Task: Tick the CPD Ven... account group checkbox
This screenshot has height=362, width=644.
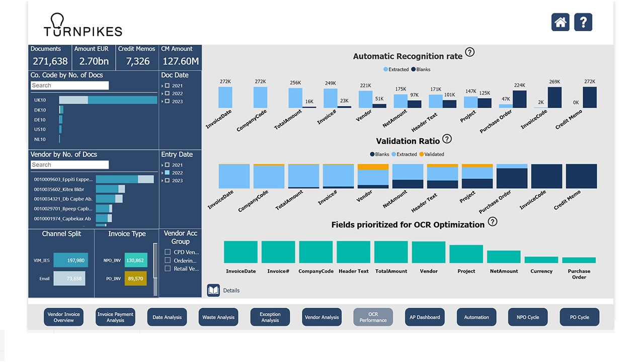Action: pyautogui.click(x=168, y=252)
